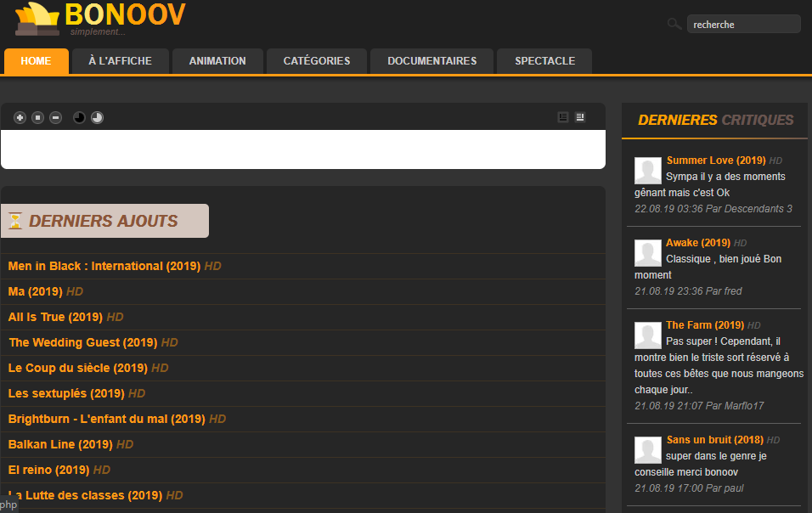
Task: Click inside the recherche search field
Action: (744, 25)
